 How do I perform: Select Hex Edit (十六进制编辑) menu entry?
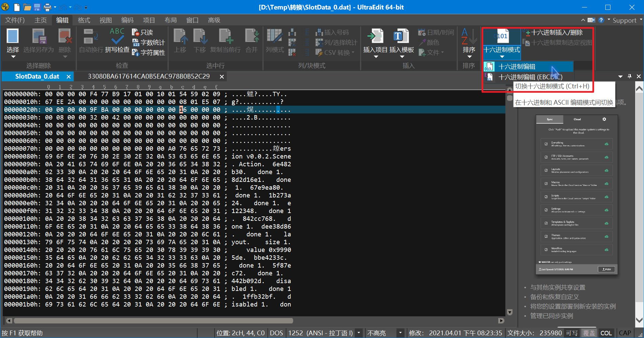(x=517, y=67)
